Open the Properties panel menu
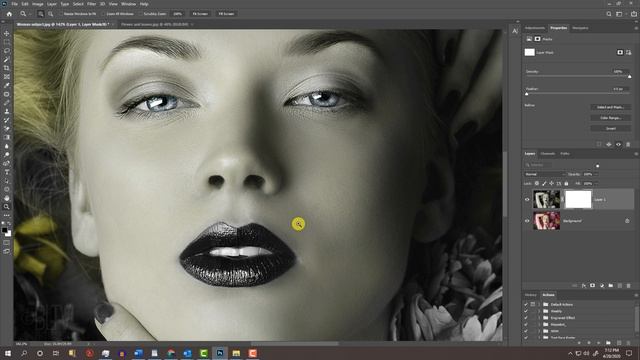 [636, 28]
